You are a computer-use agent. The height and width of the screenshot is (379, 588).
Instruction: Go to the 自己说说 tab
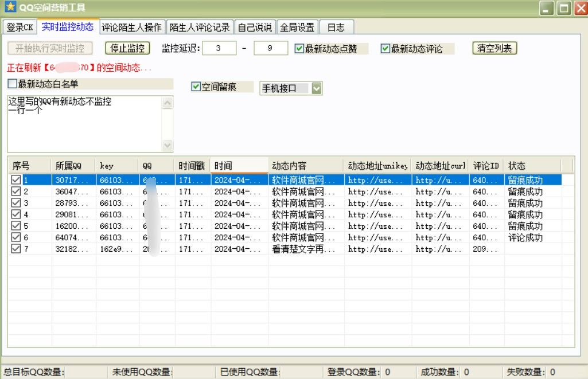[255, 28]
